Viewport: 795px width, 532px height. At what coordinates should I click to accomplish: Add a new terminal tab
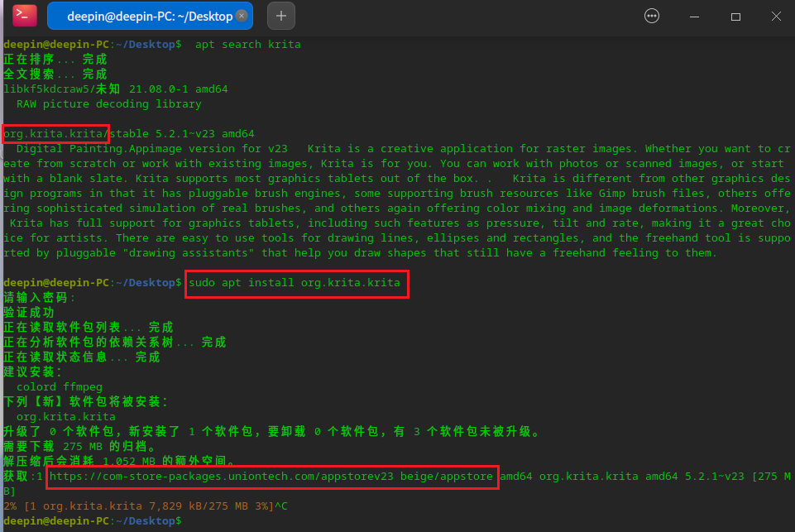[281, 16]
